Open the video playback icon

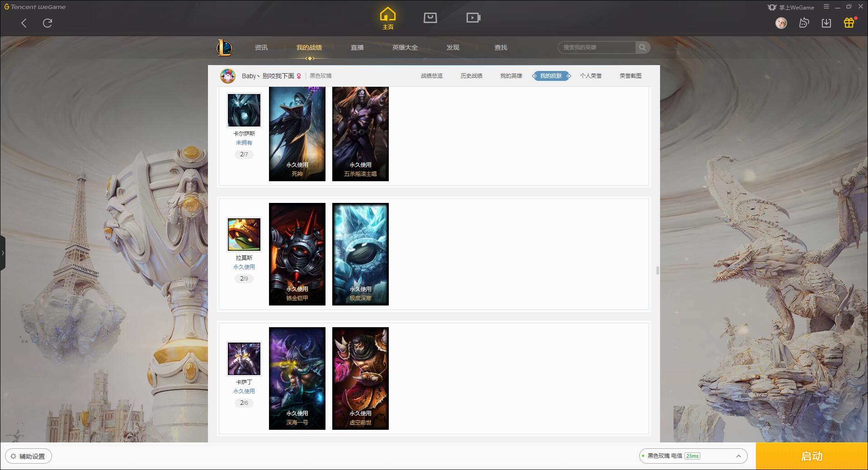[x=473, y=18]
